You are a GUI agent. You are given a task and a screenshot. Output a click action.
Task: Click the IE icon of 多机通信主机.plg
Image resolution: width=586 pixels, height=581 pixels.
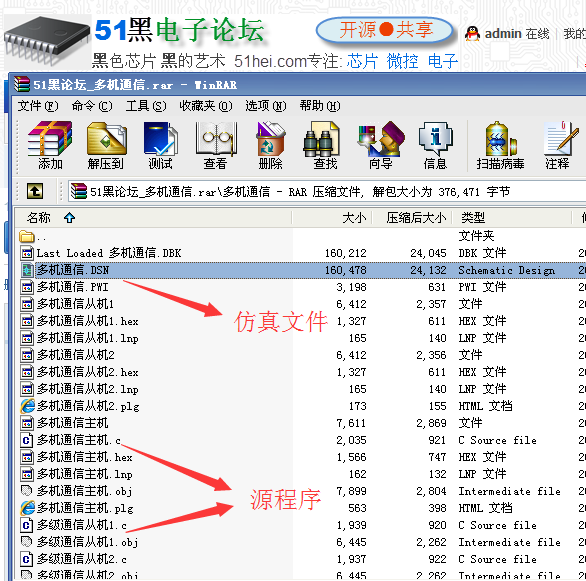tap(27, 508)
